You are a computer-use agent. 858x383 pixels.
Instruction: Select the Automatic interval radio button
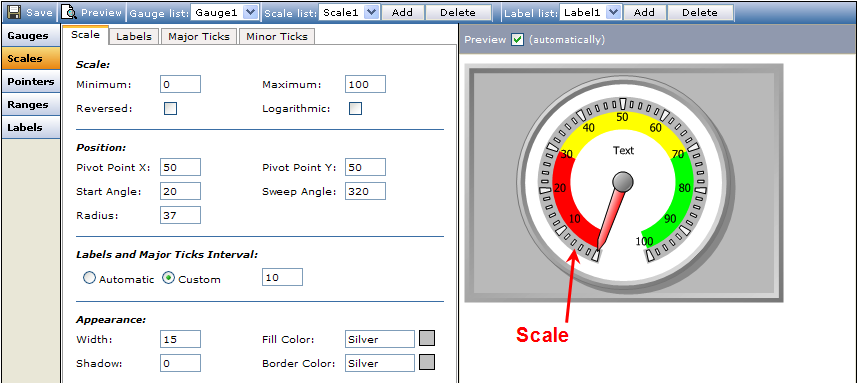tap(89, 278)
